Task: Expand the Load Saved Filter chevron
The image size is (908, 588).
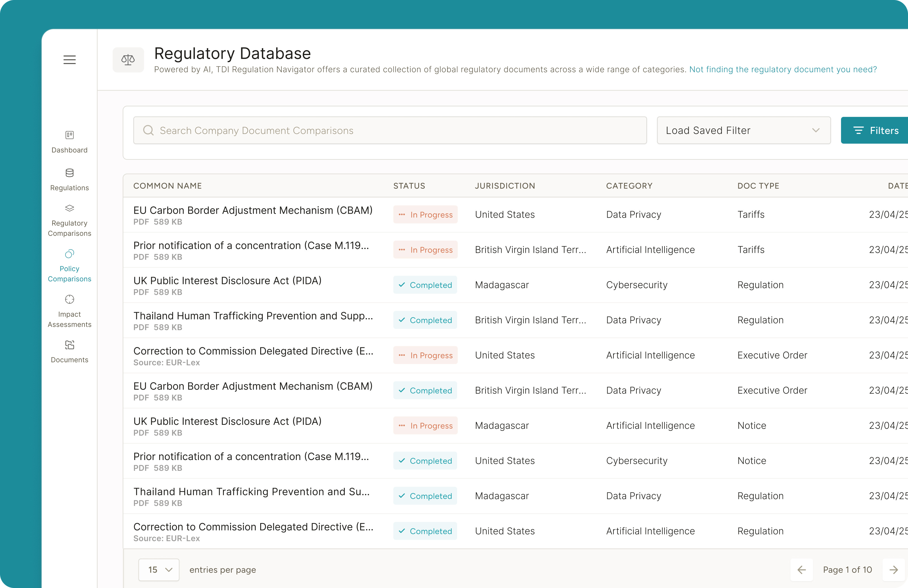Action: tap(816, 130)
